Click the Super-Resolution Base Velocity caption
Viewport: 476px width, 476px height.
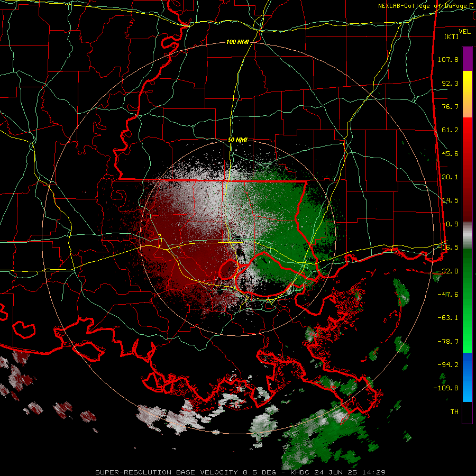pyautogui.click(x=241, y=472)
